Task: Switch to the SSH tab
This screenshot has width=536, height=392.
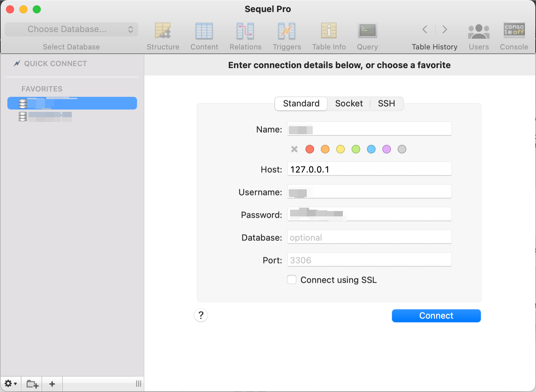Action: pyautogui.click(x=386, y=104)
